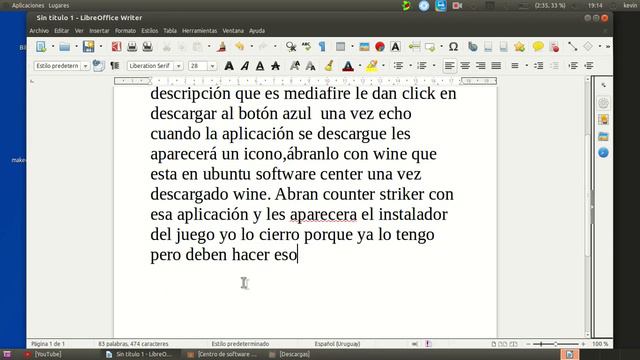Open the Insertar menu
The image size is (640, 360).
pos(99,31)
